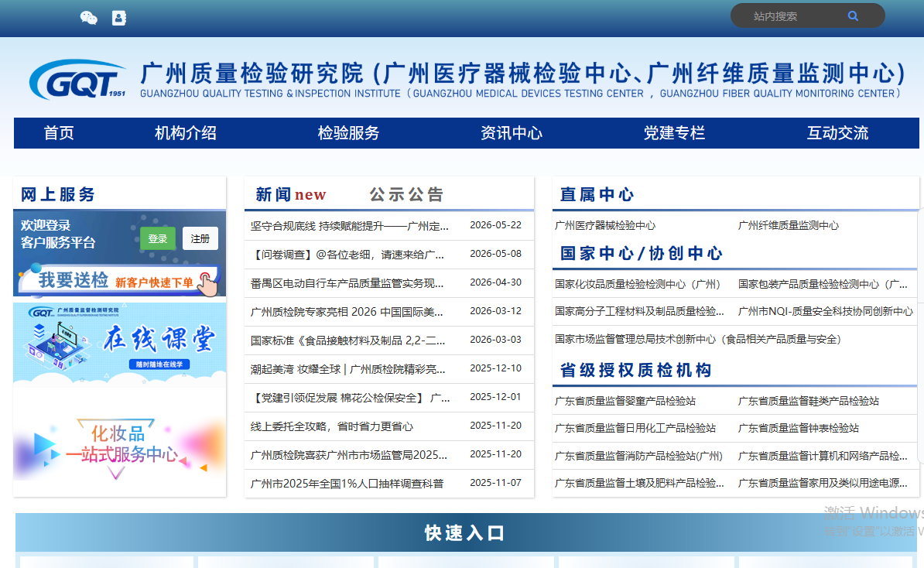Image resolution: width=924 pixels, height=568 pixels.
Task: Open 国家市场监督管理总局技术创新中心 link
Action: coord(698,339)
